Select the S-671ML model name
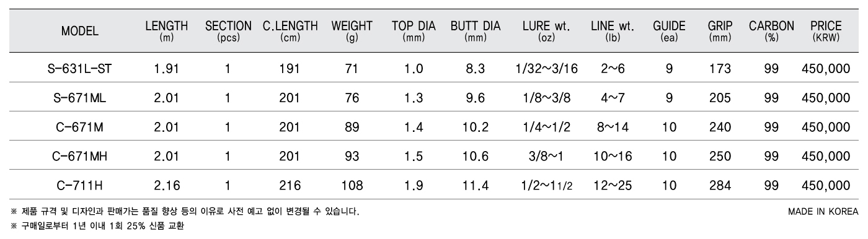Screen dimensions: 868x239 coord(79,98)
